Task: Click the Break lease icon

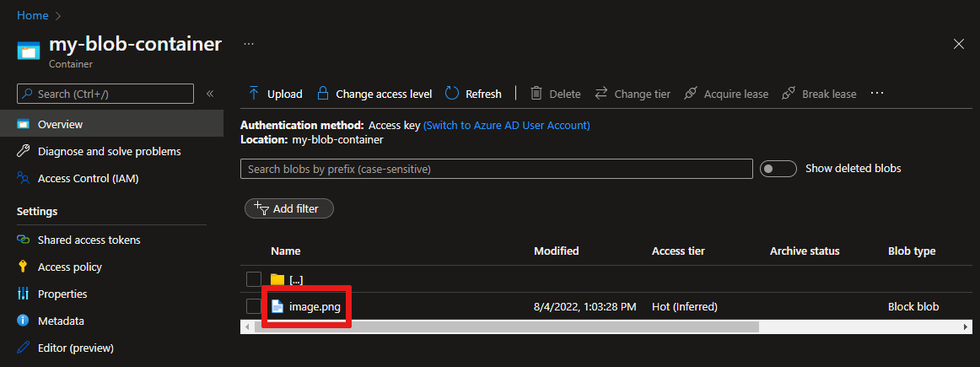Action: click(x=789, y=94)
